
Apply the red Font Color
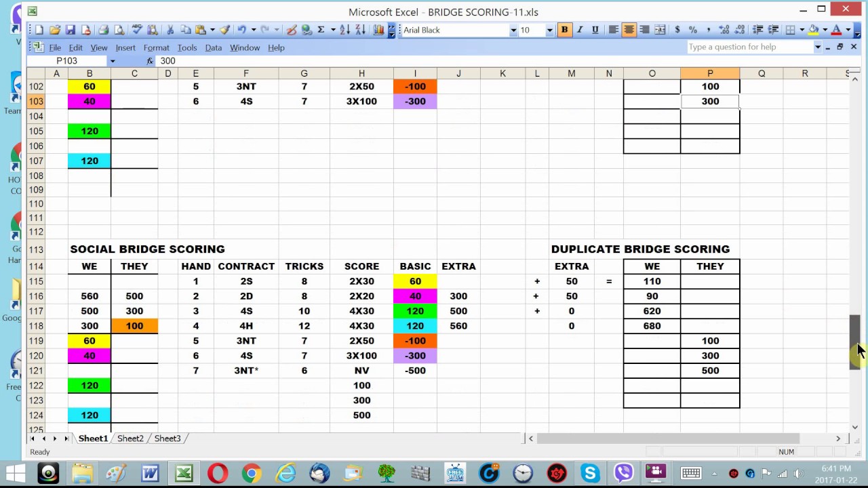(836, 30)
